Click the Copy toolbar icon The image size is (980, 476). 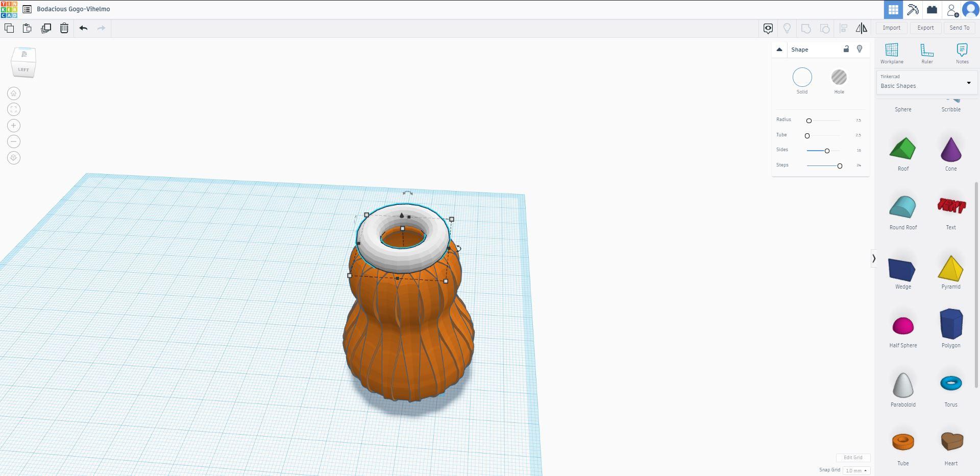coord(9,28)
